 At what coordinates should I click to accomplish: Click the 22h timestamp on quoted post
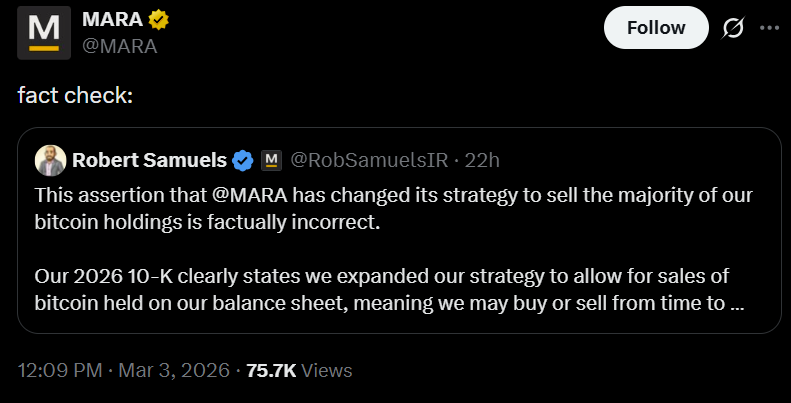(x=481, y=160)
